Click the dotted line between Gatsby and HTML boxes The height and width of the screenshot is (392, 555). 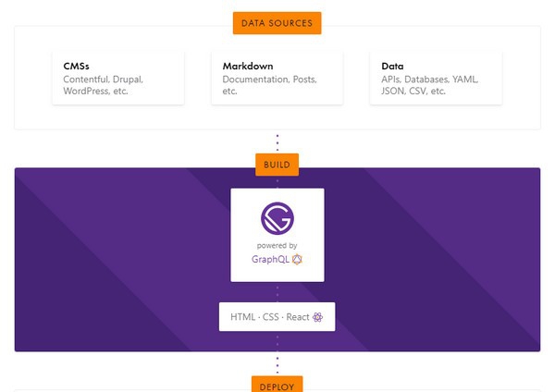coord(277,291)
